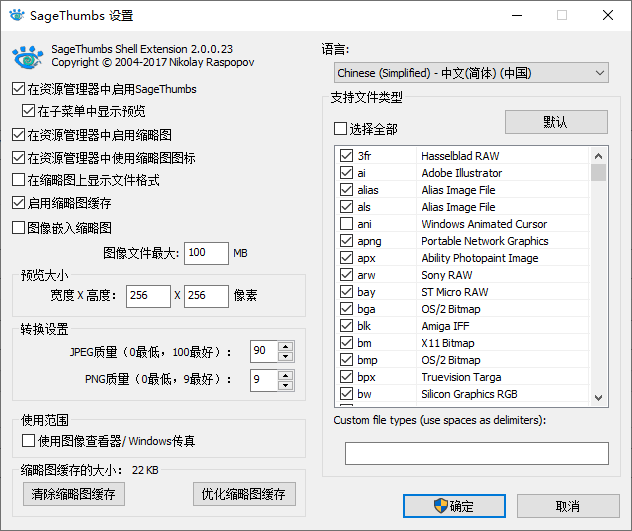Toggle 在资源管理器中启用SageThumbs checkbox
The image size is (632, 531).
(19, 89)
